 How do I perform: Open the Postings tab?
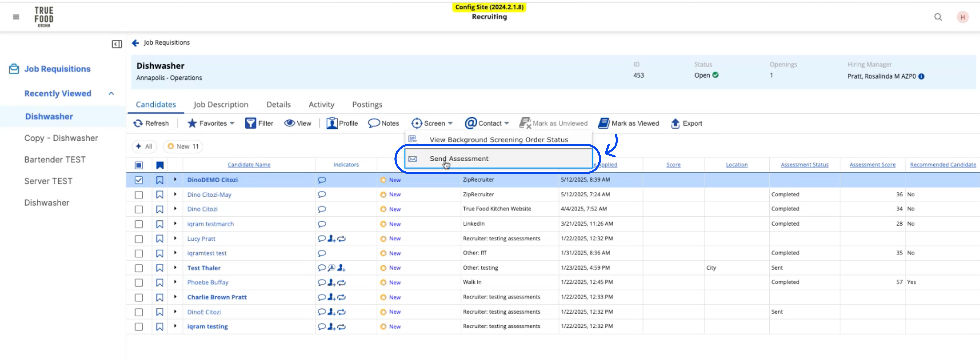[x=367, y=105]
